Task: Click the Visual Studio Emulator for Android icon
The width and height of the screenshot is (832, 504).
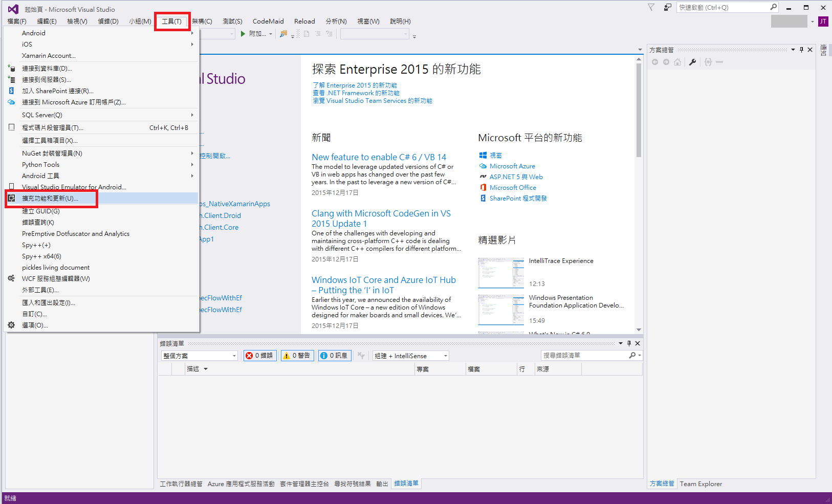Action: (11, 187)
